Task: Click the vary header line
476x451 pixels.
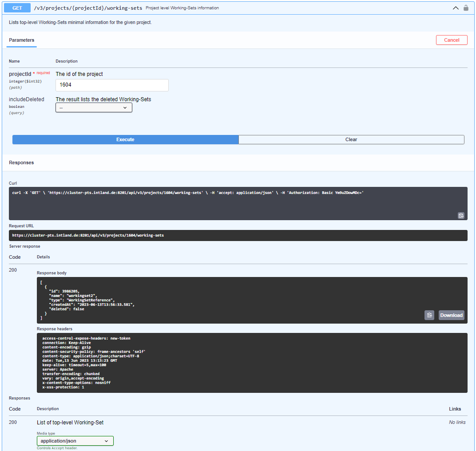Action: tap(73, 379)
